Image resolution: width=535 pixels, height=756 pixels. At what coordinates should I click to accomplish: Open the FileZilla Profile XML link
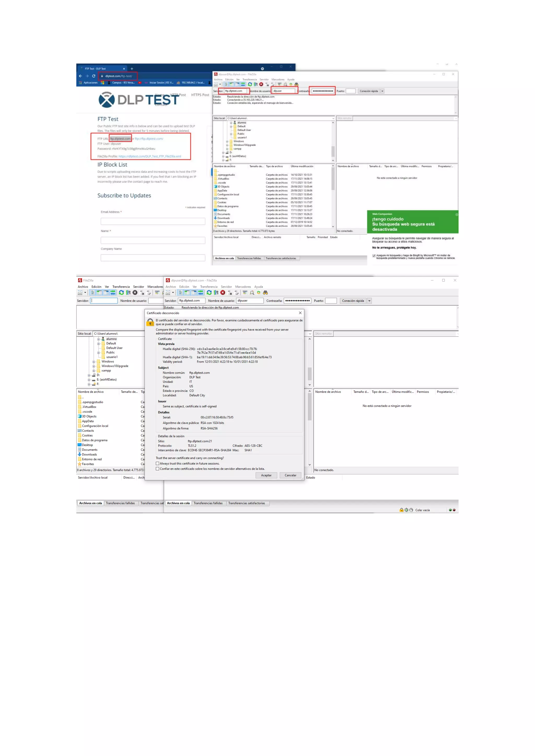[x=150, y=156]
